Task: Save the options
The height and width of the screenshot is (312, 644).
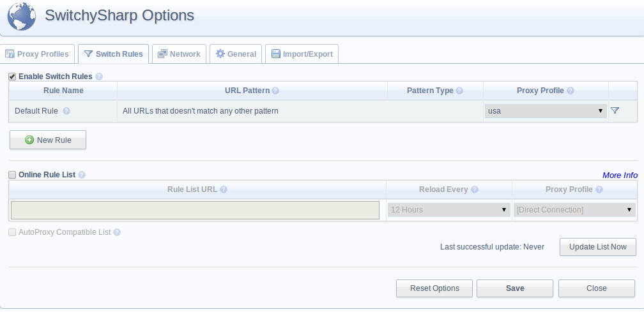Action: tap(515, 288)
